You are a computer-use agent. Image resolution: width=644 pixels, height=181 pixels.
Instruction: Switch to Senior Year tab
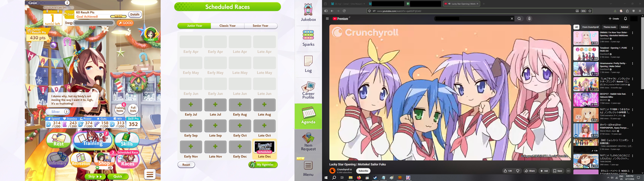(x=260, y=26)
